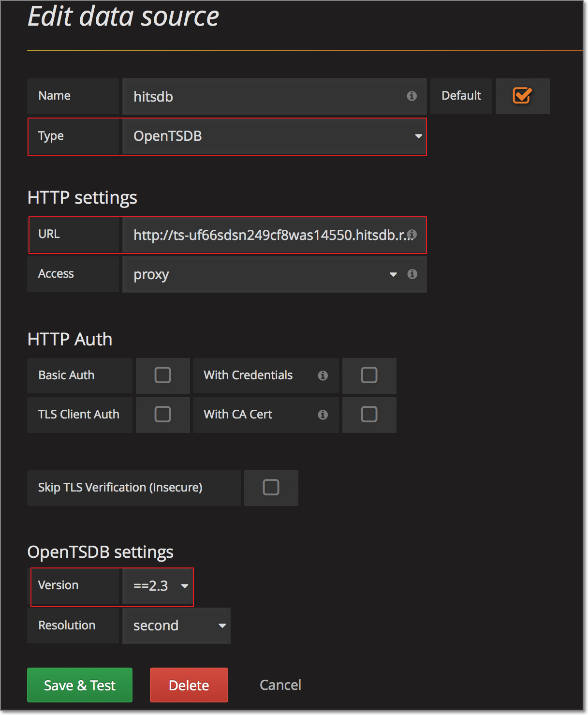This screenshot has width=588, height=715.
Task: Enable Skip TLS Verification (Insecure)
Action: 271,488
